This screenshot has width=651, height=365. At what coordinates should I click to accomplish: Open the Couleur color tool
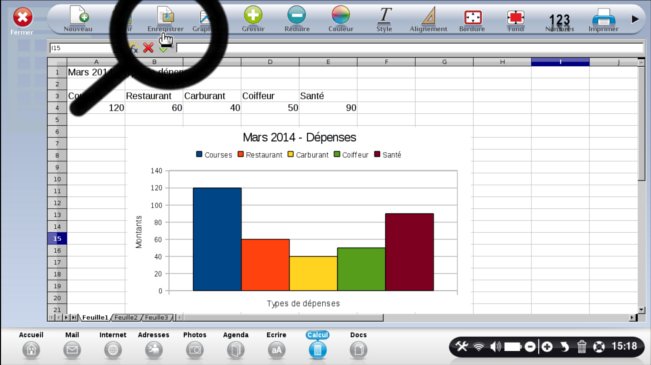pyautogui.click(x=340, y=15)
